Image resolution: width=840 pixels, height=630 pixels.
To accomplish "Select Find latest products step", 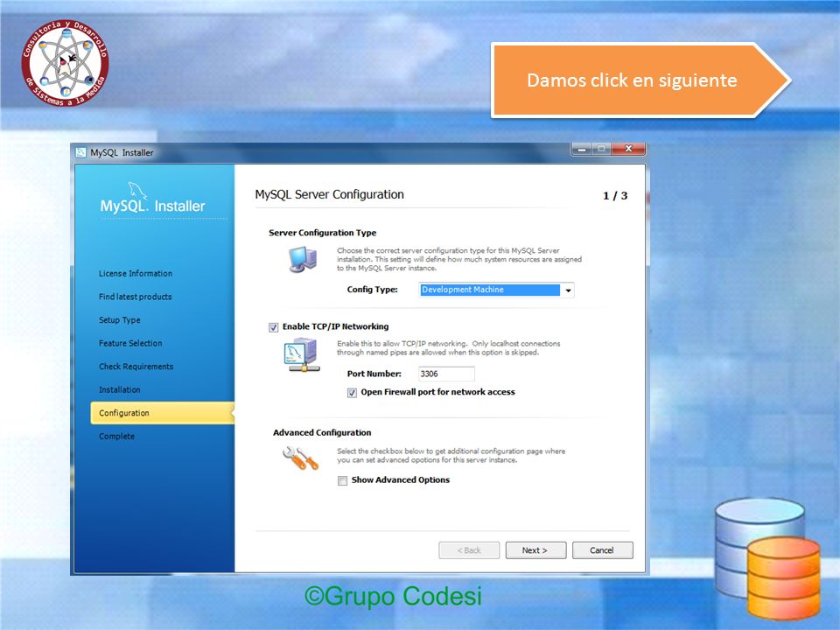I will [x=135, y=297].
